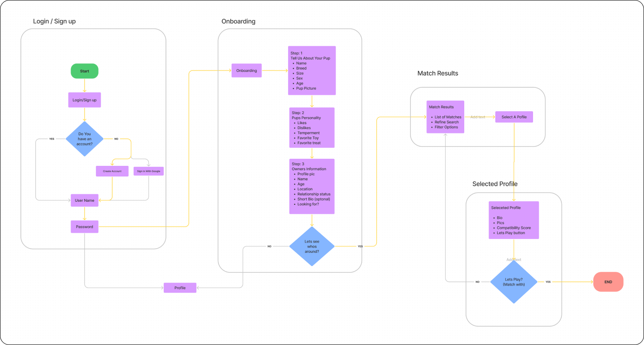Select the Match Results list card
Image resolution: width=644 pixels, height=345 pixels.
445,117
